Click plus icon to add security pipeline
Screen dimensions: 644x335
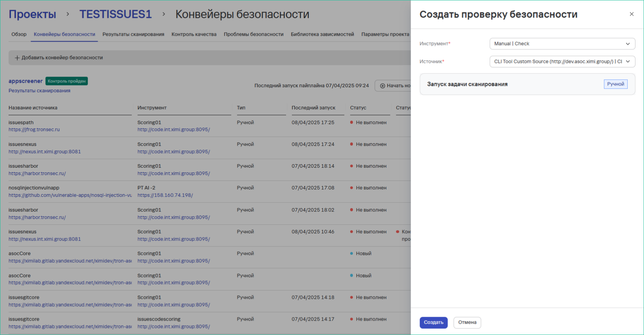[17, 58]
